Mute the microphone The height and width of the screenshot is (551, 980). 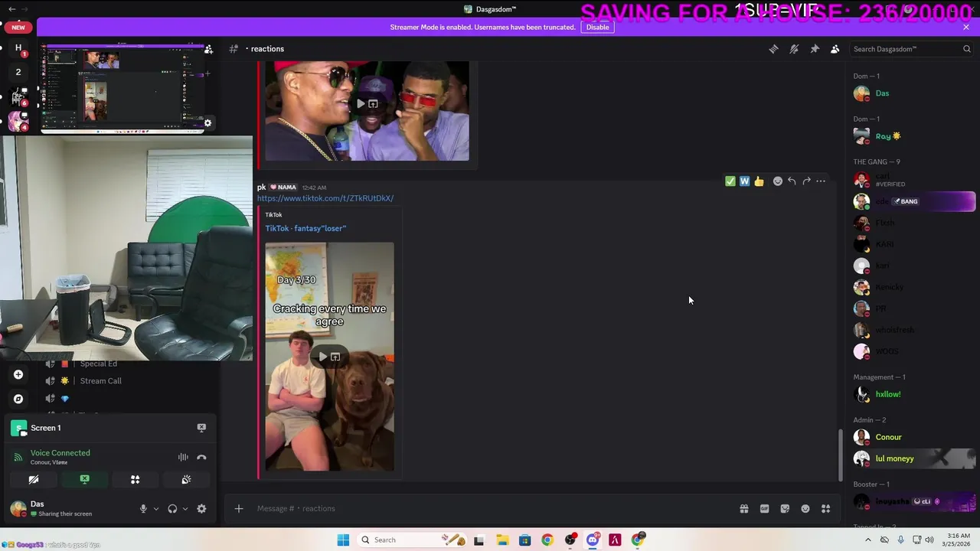point(143,508)
